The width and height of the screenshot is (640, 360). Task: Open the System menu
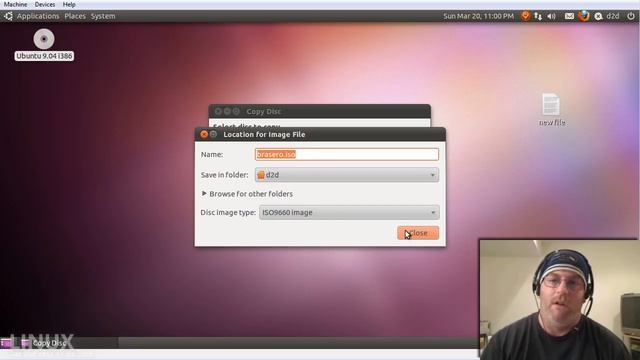pos(103,16)
